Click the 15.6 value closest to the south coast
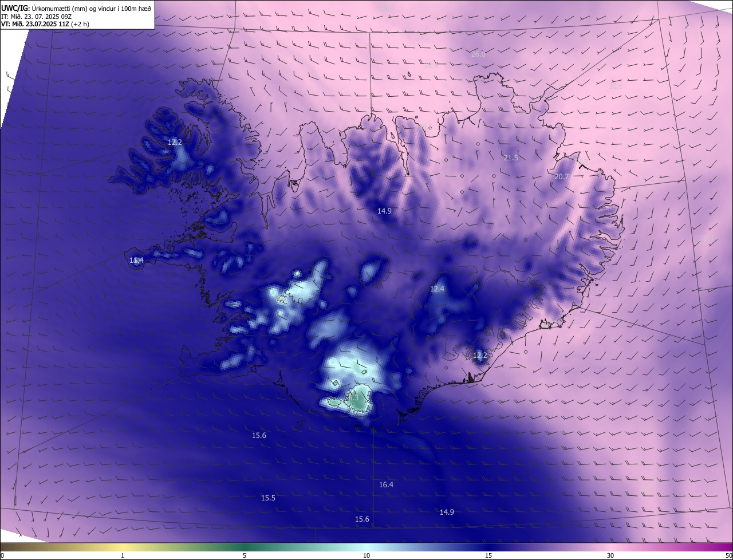733x560 pixels. click(259, 436)
